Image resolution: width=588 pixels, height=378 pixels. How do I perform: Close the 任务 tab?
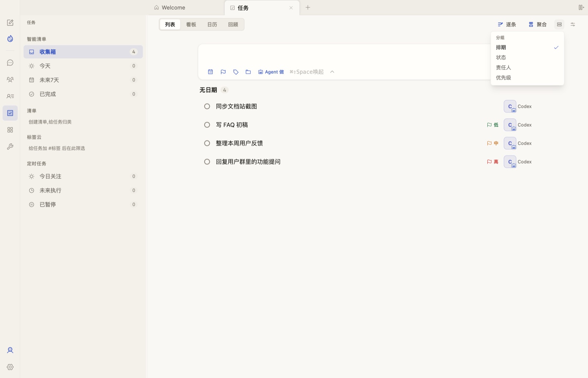coord(291,8)
